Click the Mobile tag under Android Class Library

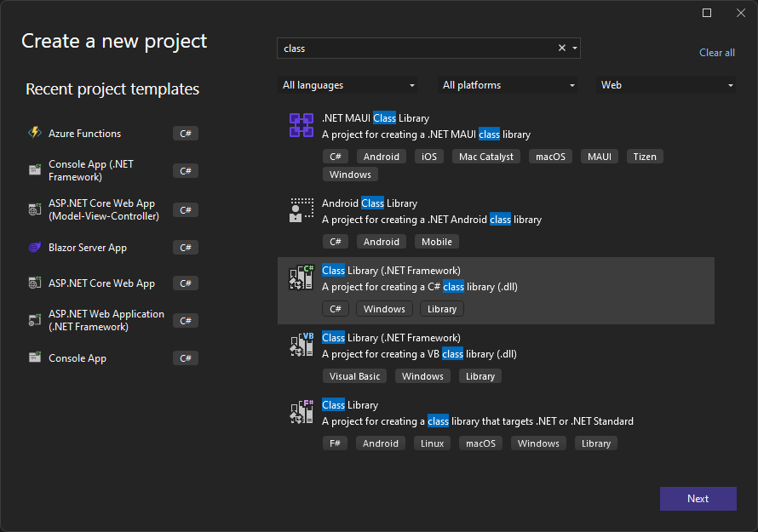[437, 242]
